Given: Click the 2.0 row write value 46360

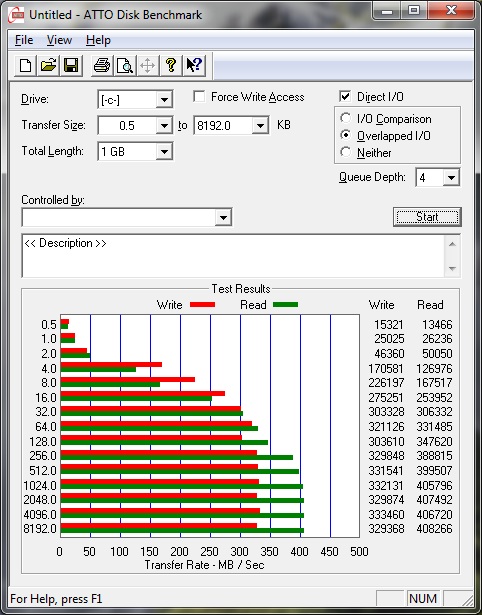Looking at the screenshot, I should tap(389, 354).
